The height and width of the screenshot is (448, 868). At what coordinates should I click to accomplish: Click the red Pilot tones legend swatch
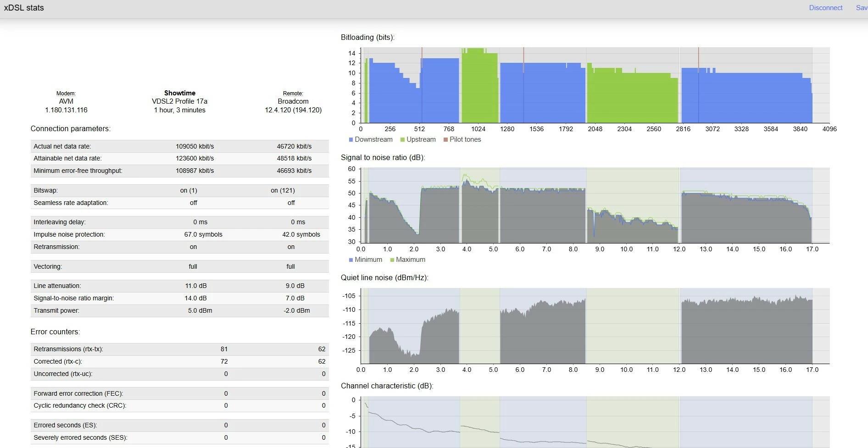pos(445,140)
